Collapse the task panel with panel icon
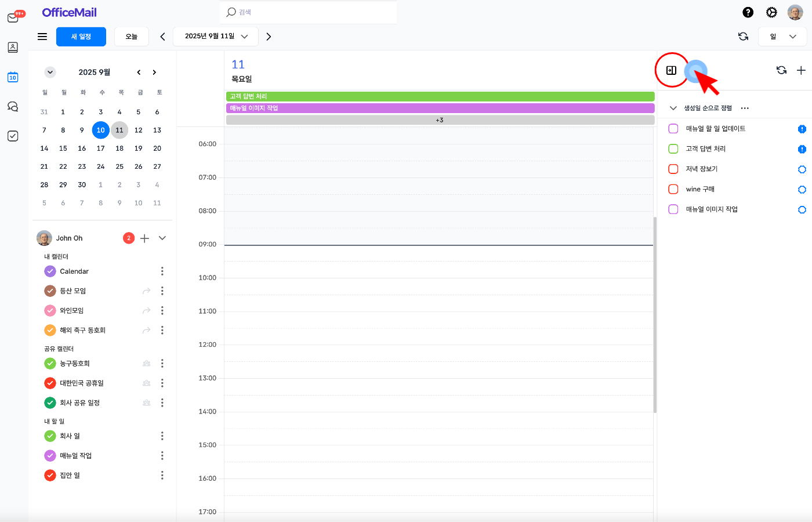The height and width of the screenshot is (522, 812). (x=671, y=70)
